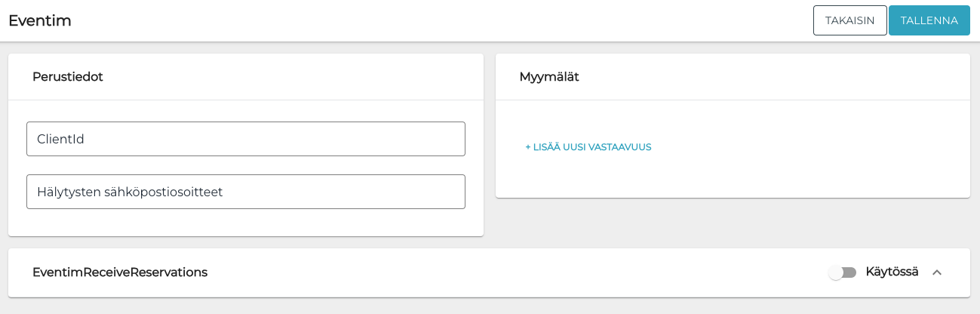Click the Myymälät card header
Viewport: 980px width, 314px height.
(549, 77)
